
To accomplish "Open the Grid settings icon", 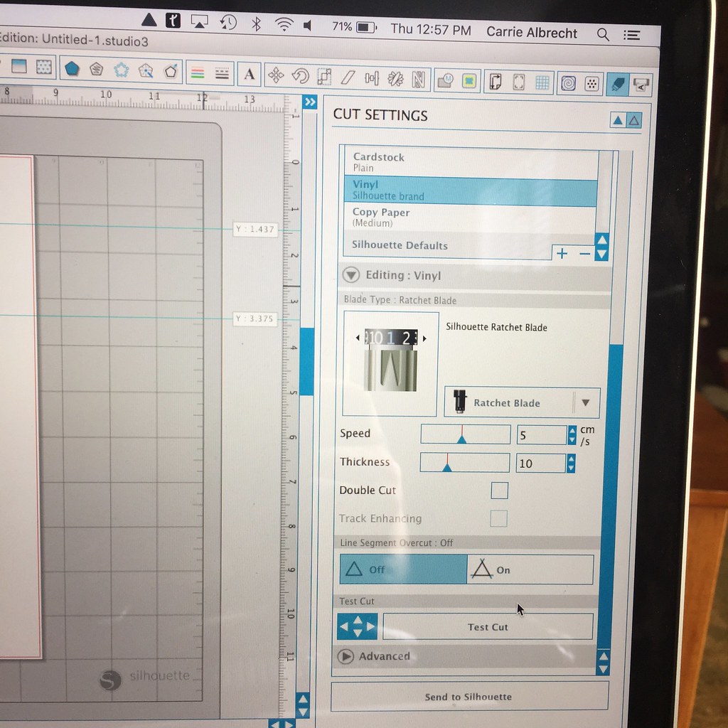I will tap(542, 82).
